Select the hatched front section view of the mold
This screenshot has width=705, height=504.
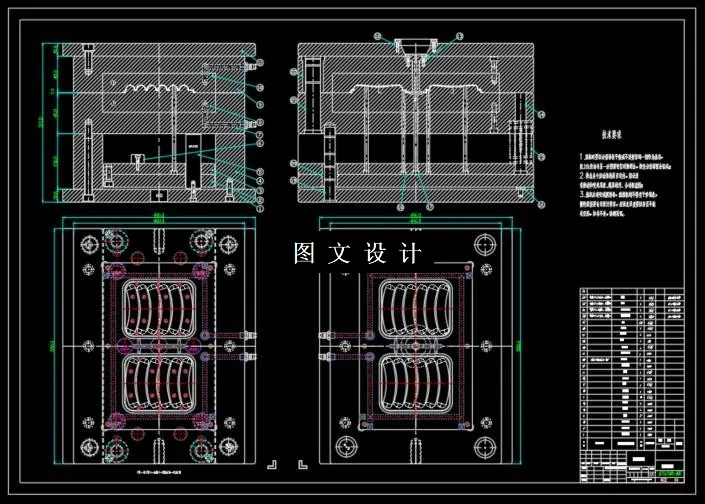point(159,123)
